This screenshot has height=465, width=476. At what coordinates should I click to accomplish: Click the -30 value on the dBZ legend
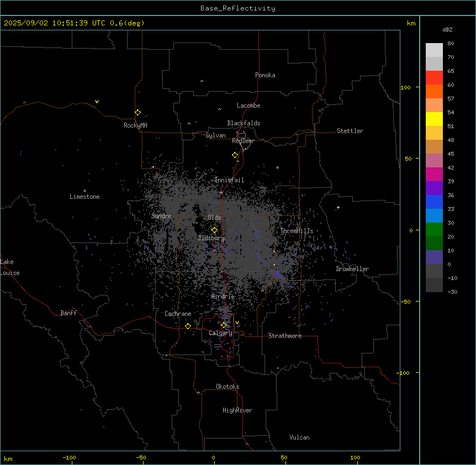click(x=452, y=292)
